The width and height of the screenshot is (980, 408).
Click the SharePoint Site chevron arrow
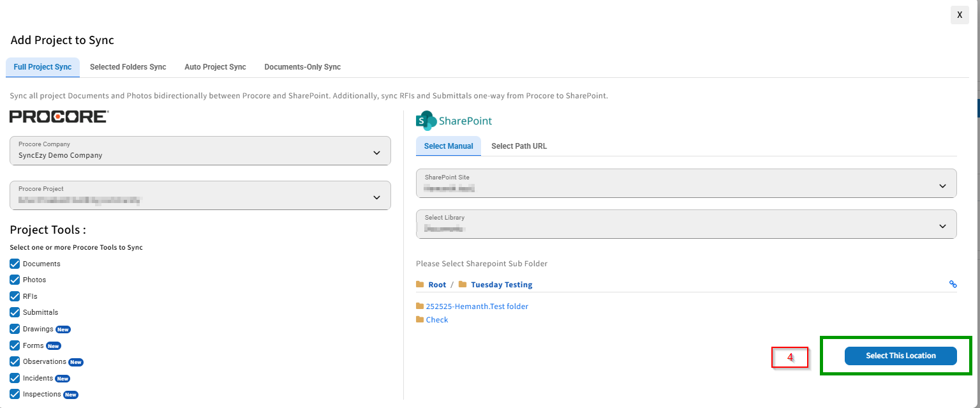(943, 186)
